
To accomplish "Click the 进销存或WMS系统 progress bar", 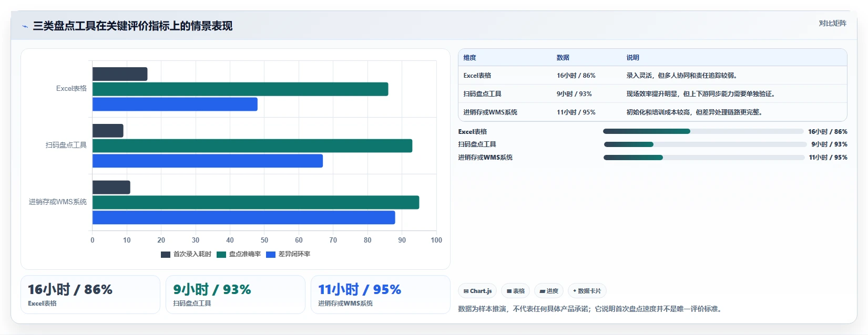I will pos(704,158).
